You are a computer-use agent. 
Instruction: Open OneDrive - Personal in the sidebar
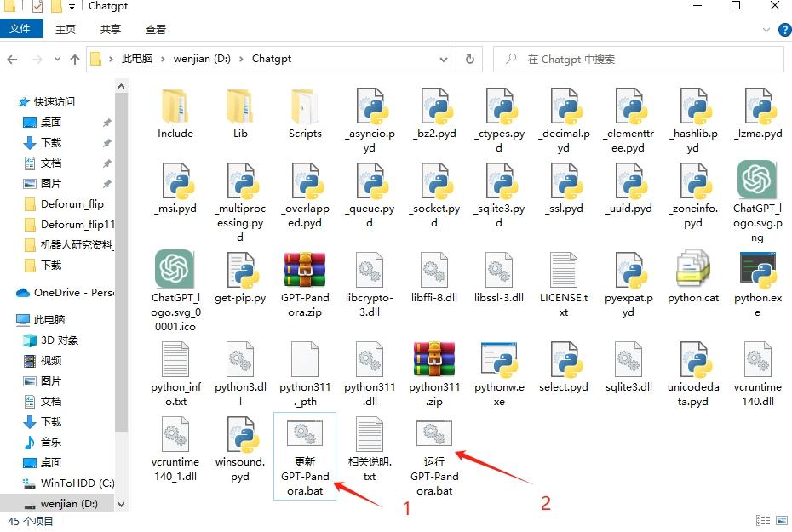(x=74, y=292)
